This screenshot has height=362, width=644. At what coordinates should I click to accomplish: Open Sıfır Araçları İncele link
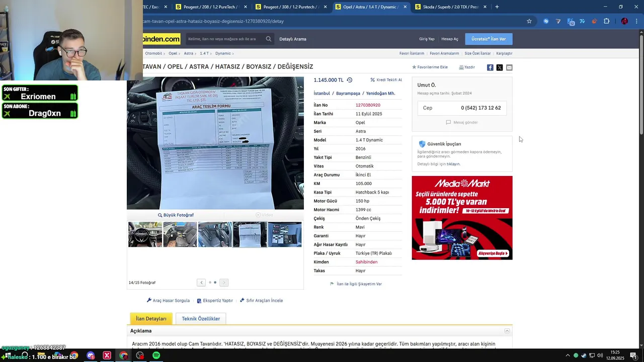tap(261, 301)
